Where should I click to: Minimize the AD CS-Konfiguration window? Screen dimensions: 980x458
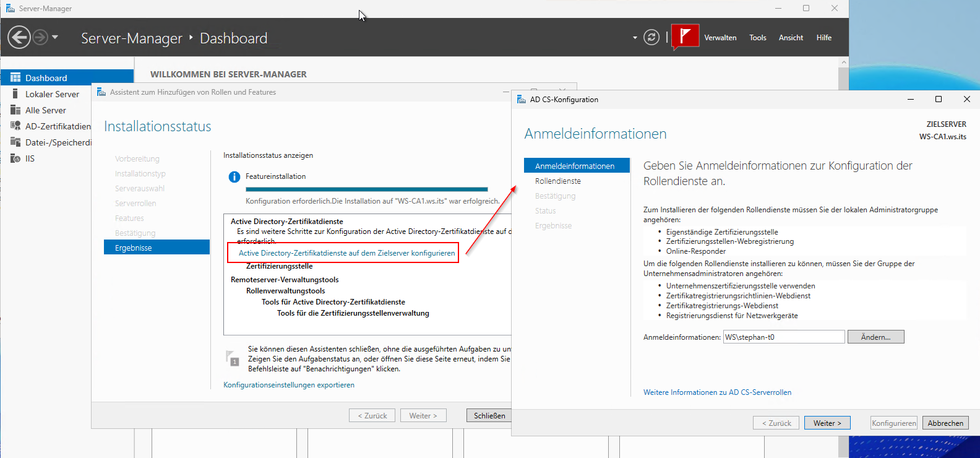pos(911,99)
